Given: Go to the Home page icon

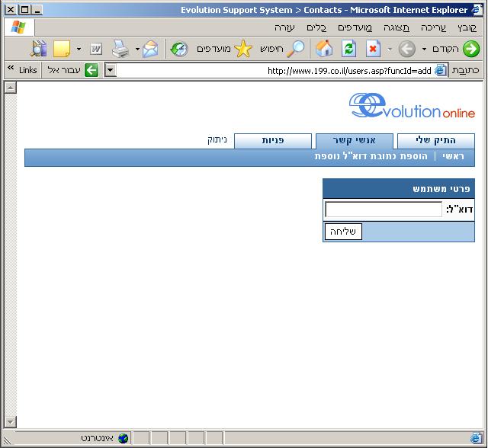Looking at the screenshot, I should (x=325, y=49).
